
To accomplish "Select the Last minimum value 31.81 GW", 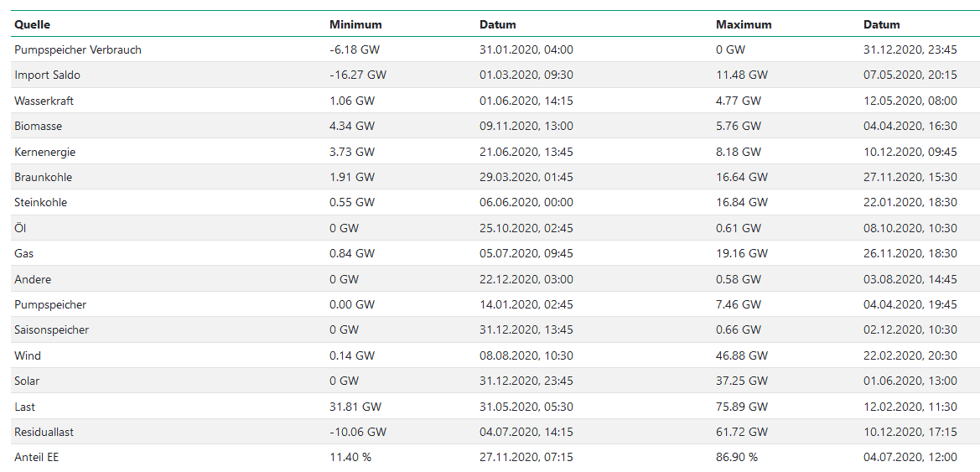I will pyautogui.click(x=355, y=407).
